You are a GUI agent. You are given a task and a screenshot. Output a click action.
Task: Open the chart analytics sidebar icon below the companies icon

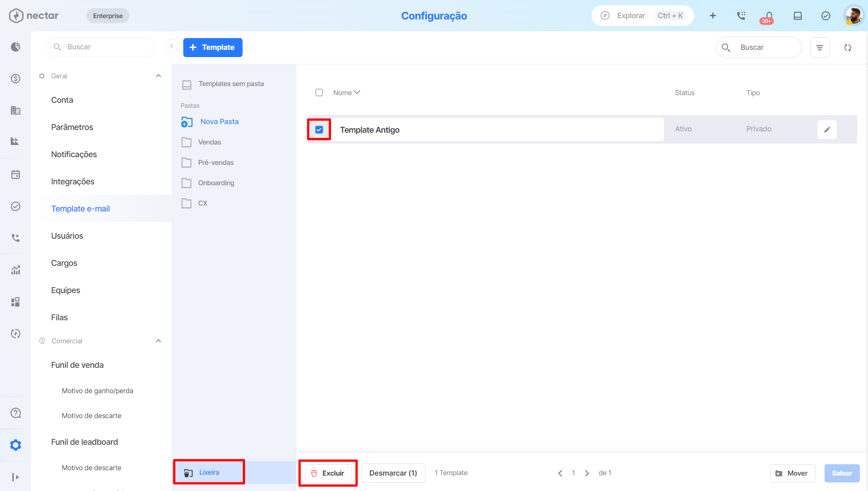[15, 141]
